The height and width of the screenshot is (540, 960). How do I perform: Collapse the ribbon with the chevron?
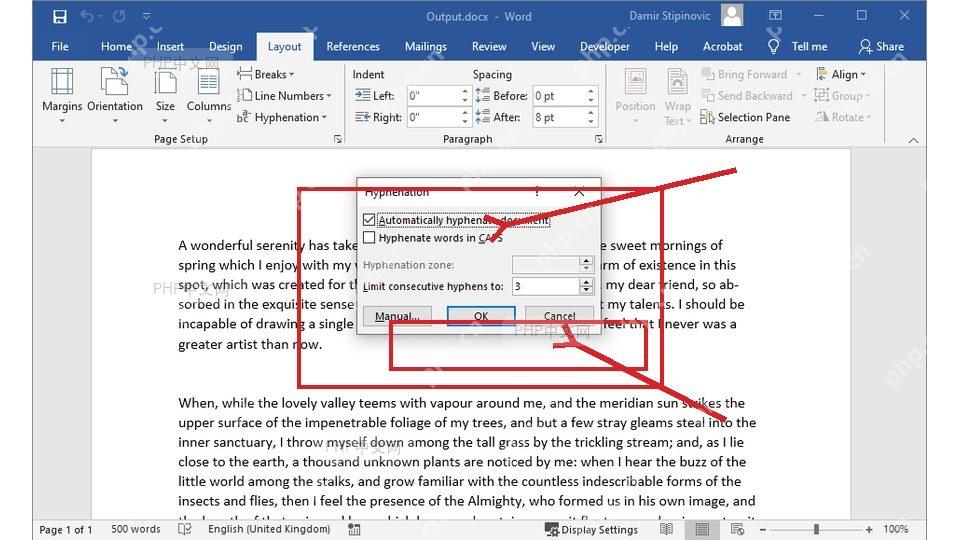(913, 140)
